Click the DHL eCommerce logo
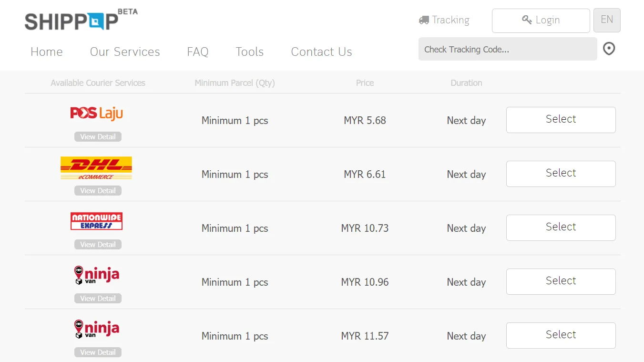This screenshot has height=362, width=644. [x=96, y=168]
